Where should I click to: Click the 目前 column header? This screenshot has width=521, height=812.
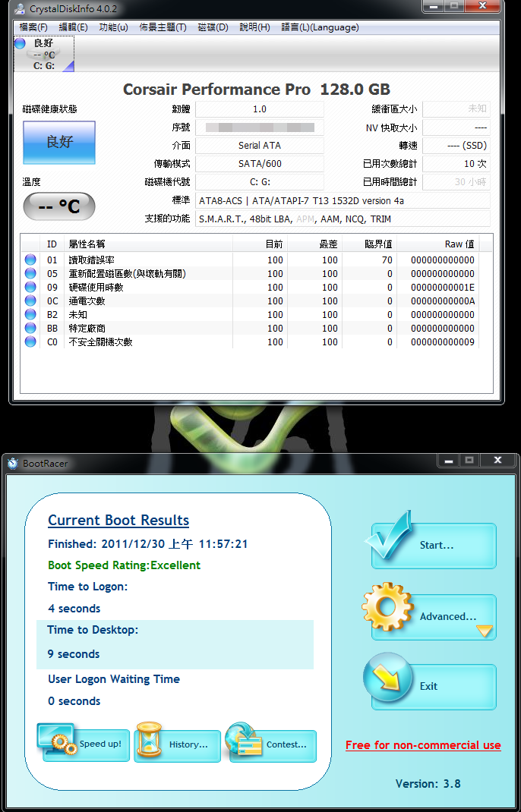pyautogui.click(x=260, y=244)
